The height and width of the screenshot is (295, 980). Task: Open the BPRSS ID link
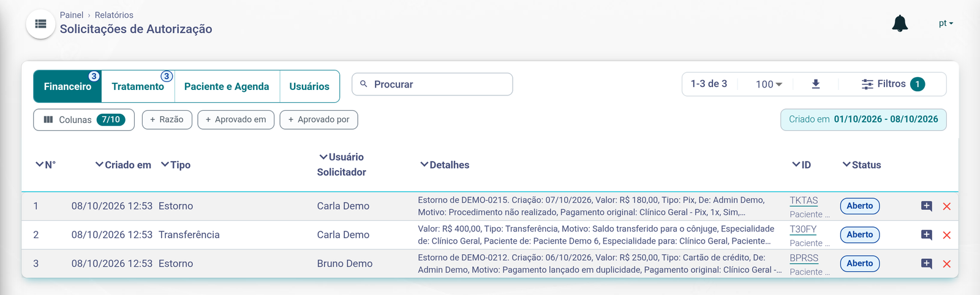pyautogui.click(x=804, y=258)
